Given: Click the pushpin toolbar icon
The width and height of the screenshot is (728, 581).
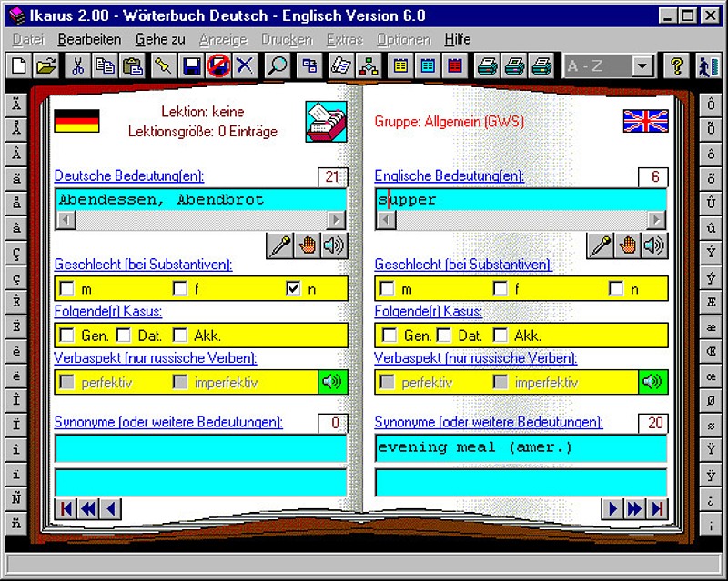Looking at the screenshot, I should [x=164, y=65].
